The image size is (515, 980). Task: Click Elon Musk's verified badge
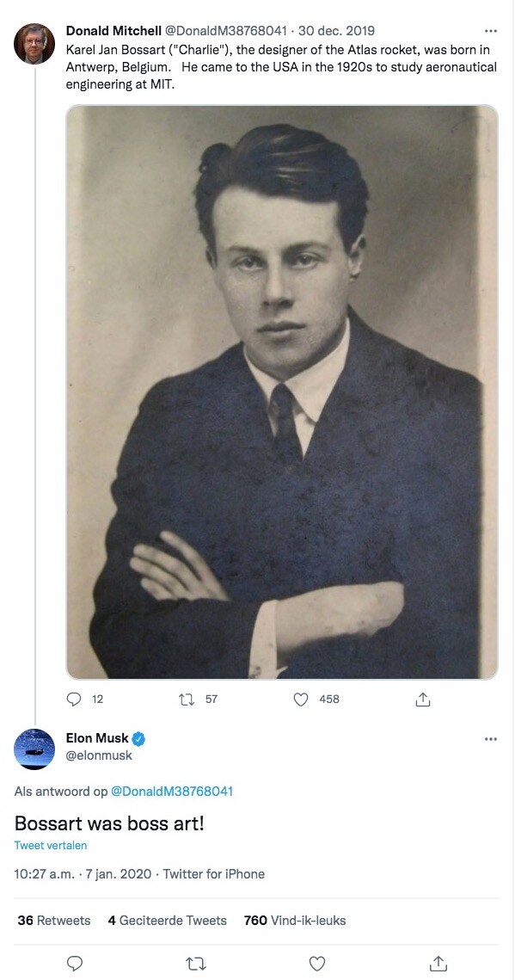pyautogui.click(x=139, y=737)
